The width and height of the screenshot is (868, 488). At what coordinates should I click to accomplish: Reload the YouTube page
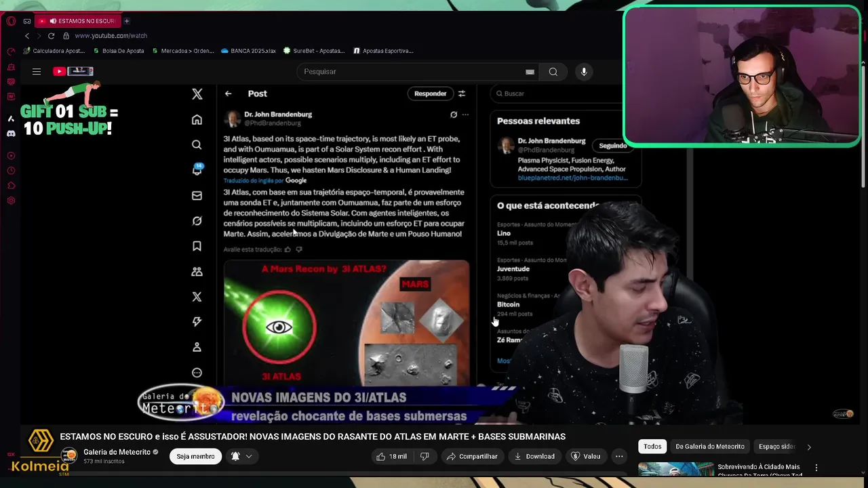[51, 36]
